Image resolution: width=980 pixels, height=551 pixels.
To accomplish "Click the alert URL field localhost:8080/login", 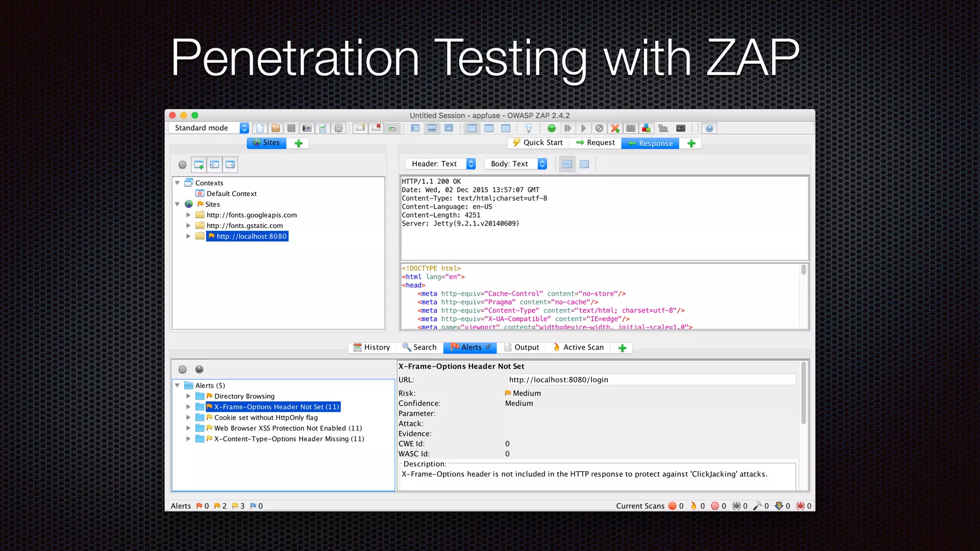I will 651,380.
